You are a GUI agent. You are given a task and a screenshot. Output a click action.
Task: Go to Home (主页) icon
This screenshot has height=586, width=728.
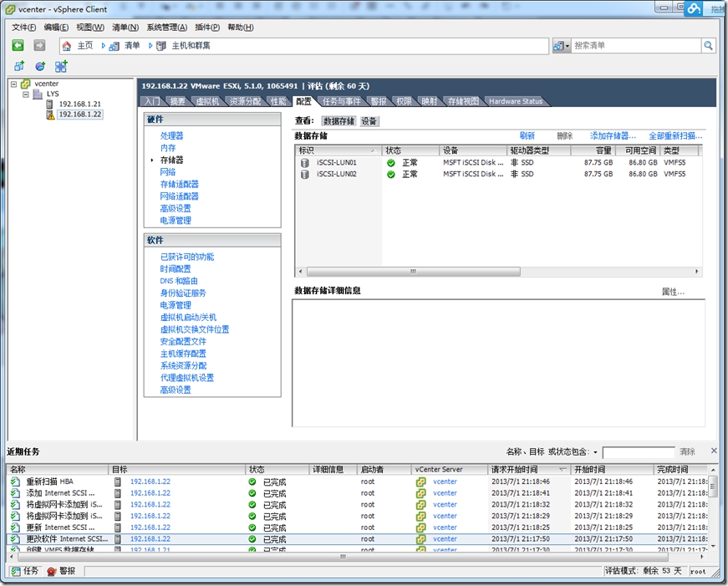point(67,45)
